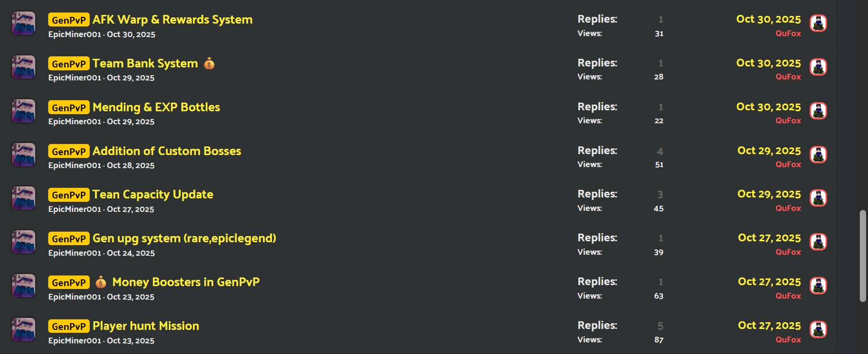Click EpicMiner001 author name under Player hunt Mission
This screenshot has height=354, width=868.
pos(75,341)
